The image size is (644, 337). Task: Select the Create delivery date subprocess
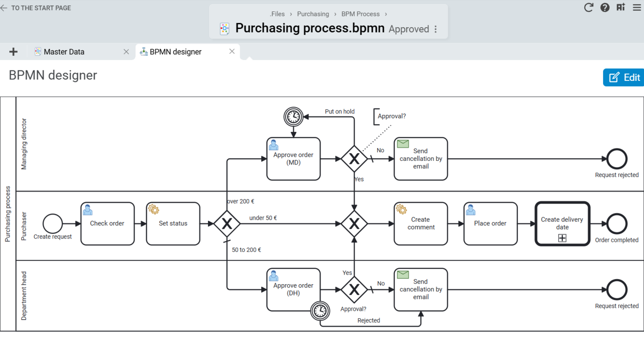(562, 223)
